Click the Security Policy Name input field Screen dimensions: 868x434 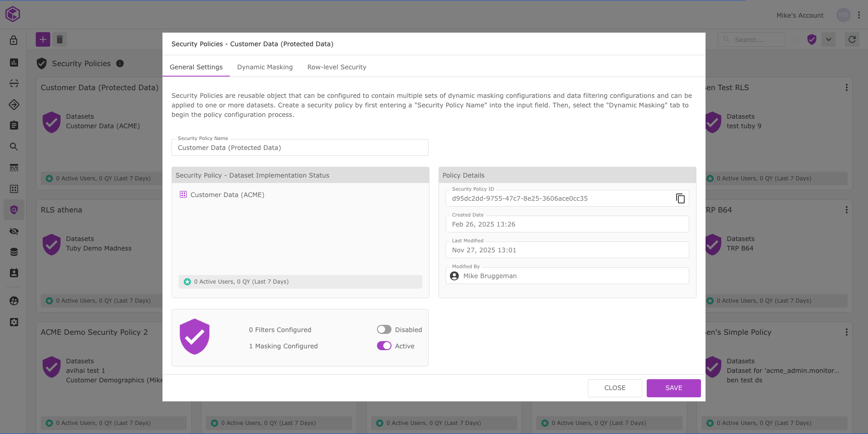(x=300, y=148)
